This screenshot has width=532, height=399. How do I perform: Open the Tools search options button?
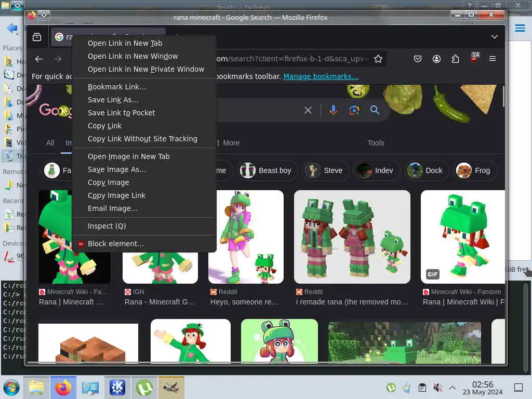click(376, 143)
